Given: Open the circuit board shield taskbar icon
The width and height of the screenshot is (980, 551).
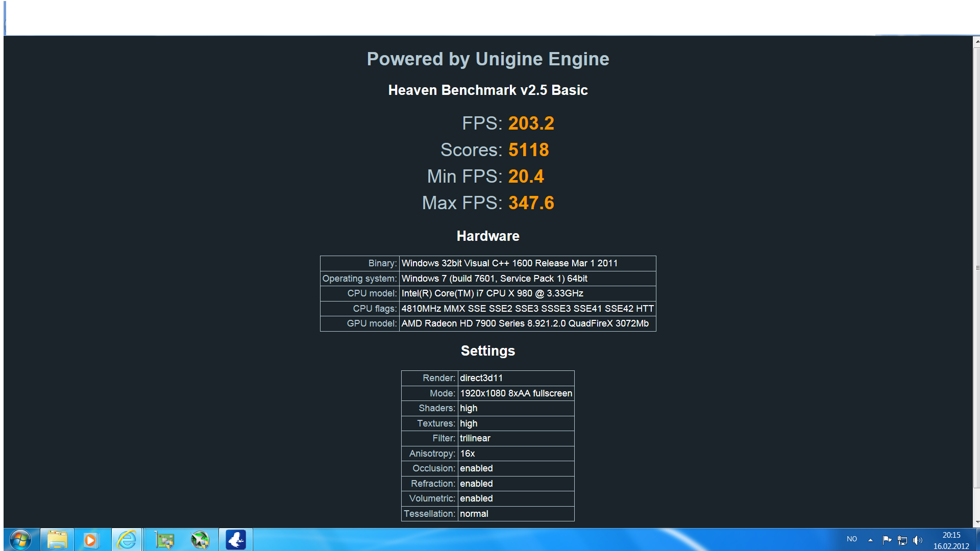Looking at the screenshot, I should click(x=164, y=540).
